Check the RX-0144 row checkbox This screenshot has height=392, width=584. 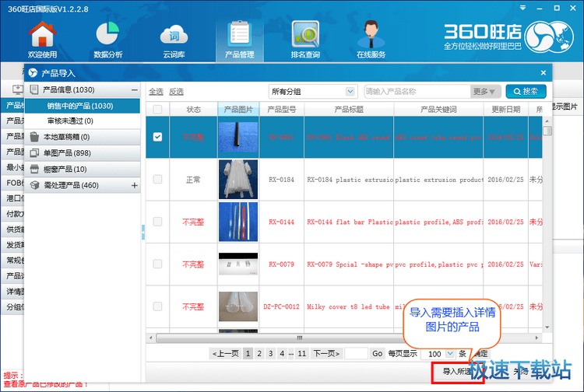157,222
